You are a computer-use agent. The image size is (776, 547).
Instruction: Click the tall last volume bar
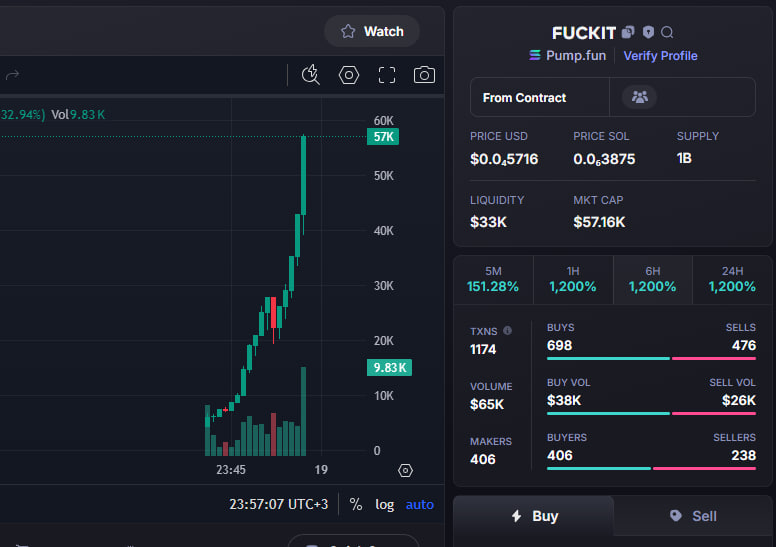click(x=303, y=411)
